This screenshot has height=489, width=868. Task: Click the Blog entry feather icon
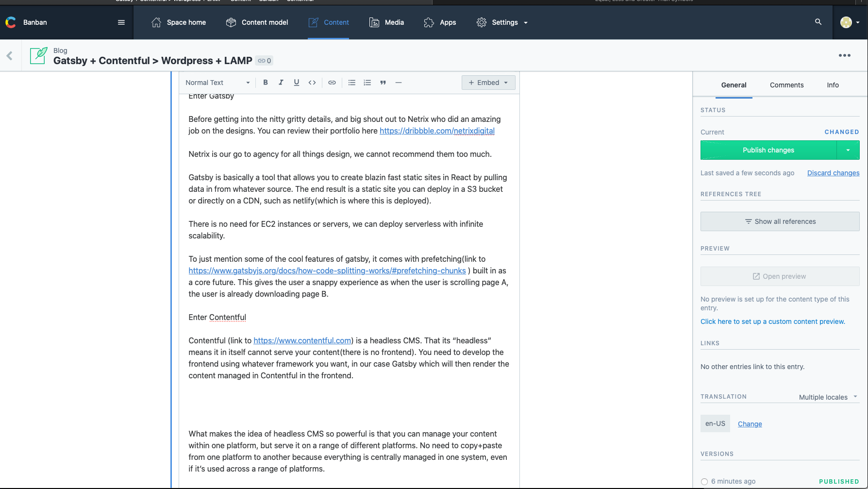tap(39, 55)
